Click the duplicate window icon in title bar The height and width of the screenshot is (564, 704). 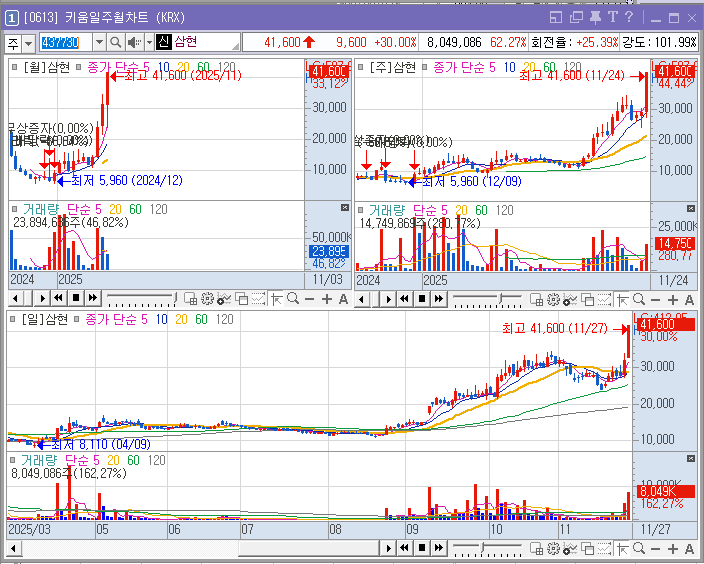coord(576,18)
